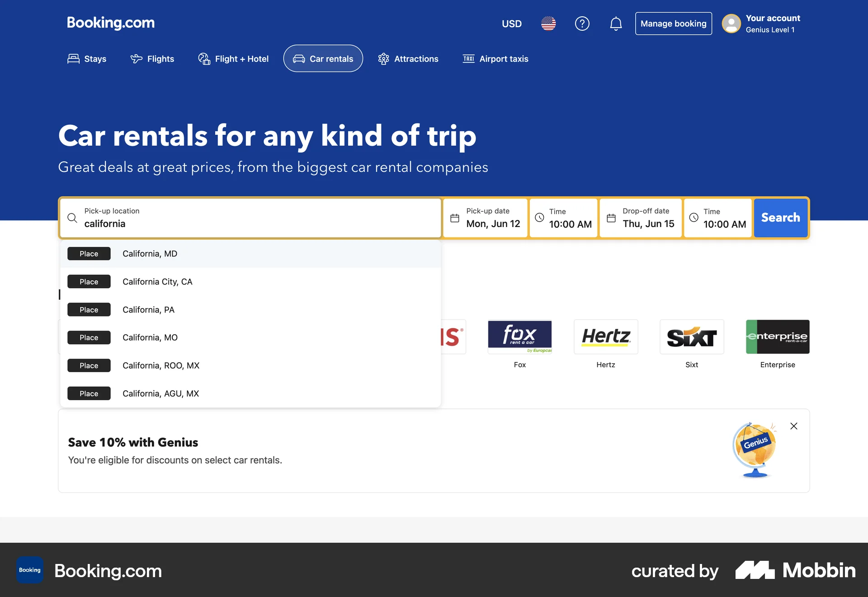Click the search magnifier icon in pick-up field

point(72,218)
